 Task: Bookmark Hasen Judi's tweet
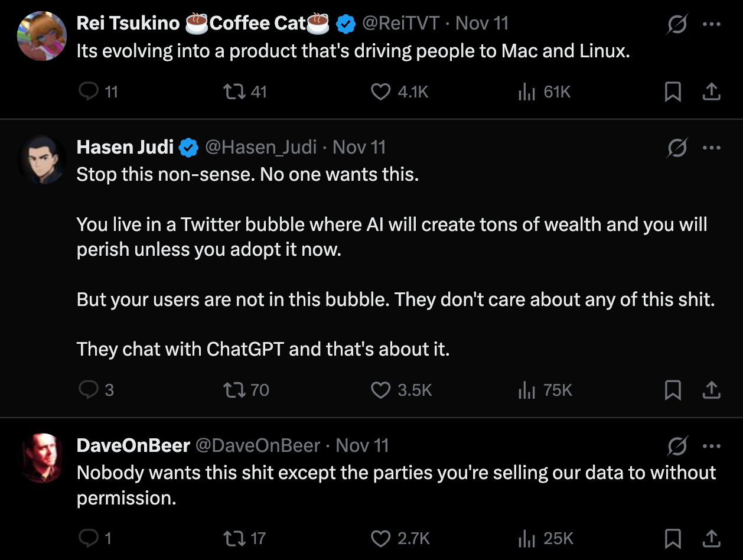click(673, 390)
